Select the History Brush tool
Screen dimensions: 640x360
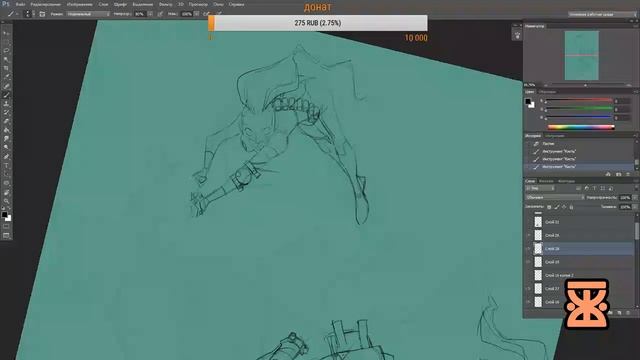[6, 113]
